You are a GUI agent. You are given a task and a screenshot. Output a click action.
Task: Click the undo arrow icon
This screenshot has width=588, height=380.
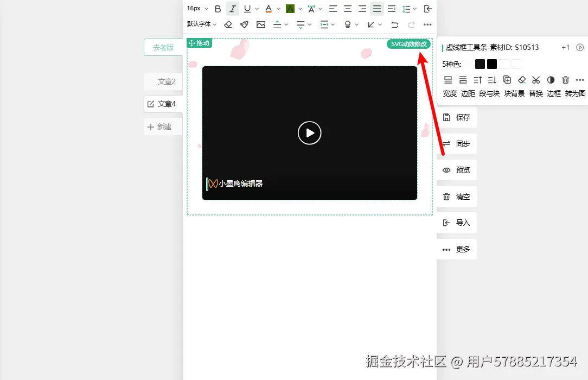point(394,25)
